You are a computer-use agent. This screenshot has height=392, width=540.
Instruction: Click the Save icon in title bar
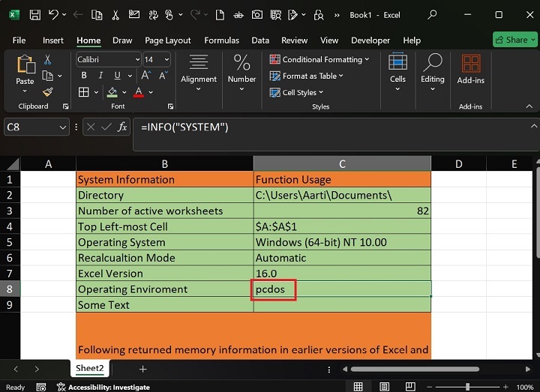pos(34,15)
